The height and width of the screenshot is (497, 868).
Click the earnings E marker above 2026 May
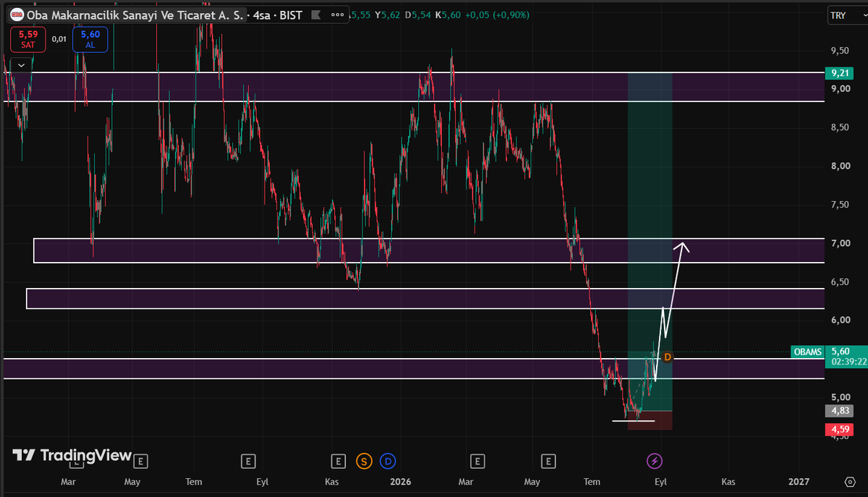point(549,460)
